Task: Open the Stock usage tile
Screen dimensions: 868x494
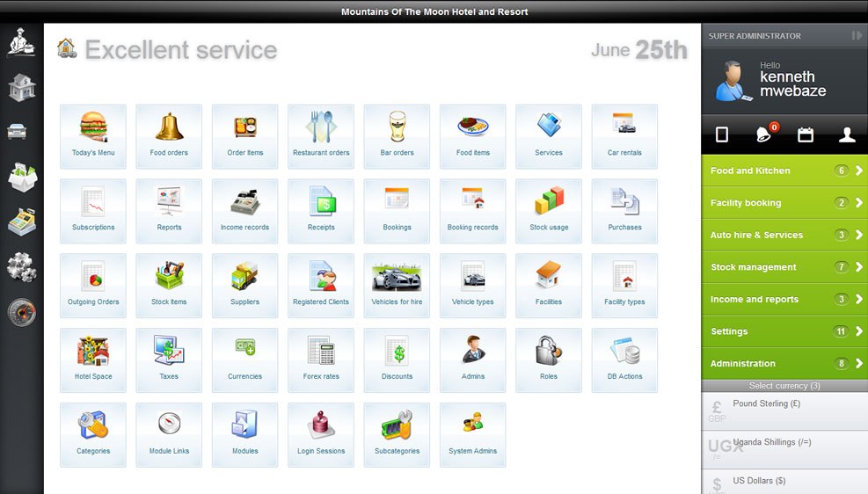Action: [549, 211]
